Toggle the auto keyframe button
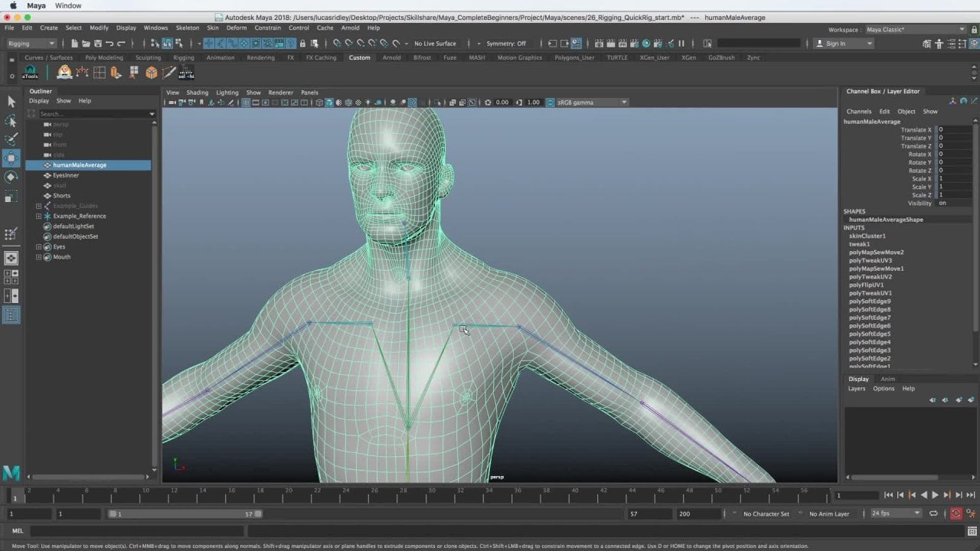 click(955, 514)
